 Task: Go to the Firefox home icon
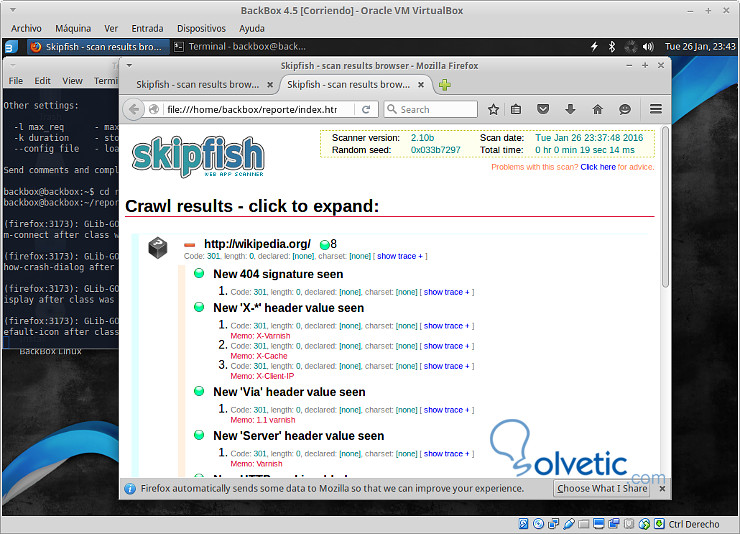[597, 109]
